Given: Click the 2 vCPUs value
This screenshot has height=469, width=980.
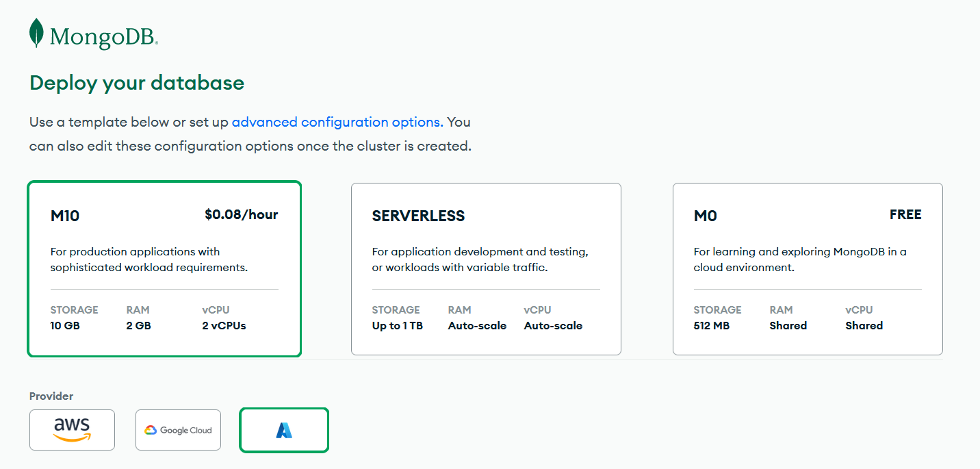Looking at the screenshot, I should click(224, 326).
